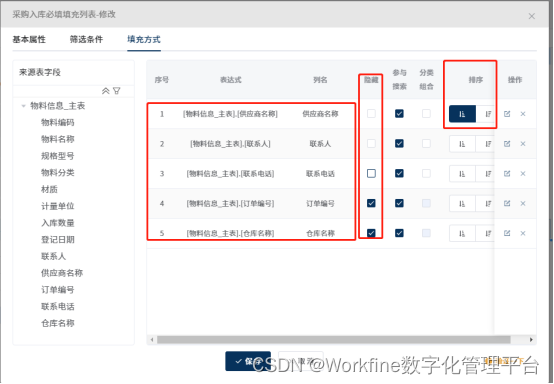The image size is (554, 384).
Task: Open edit icon for 仓库名称 row
Action: 507,233
